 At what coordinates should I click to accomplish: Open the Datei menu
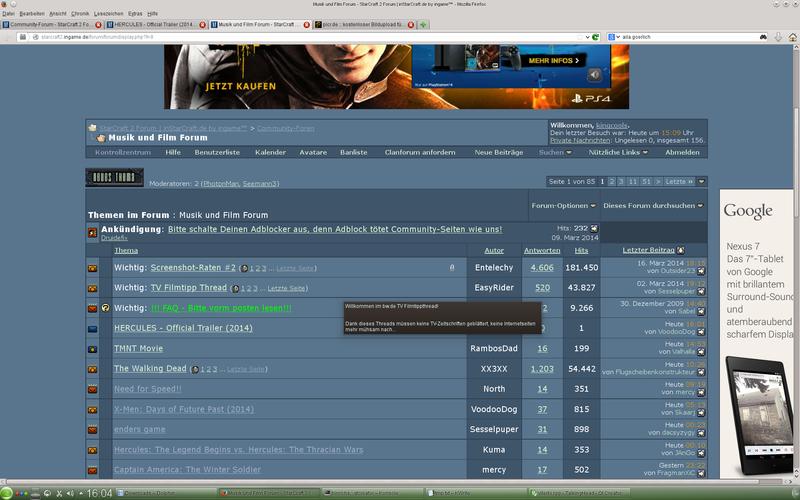[8, 13]
